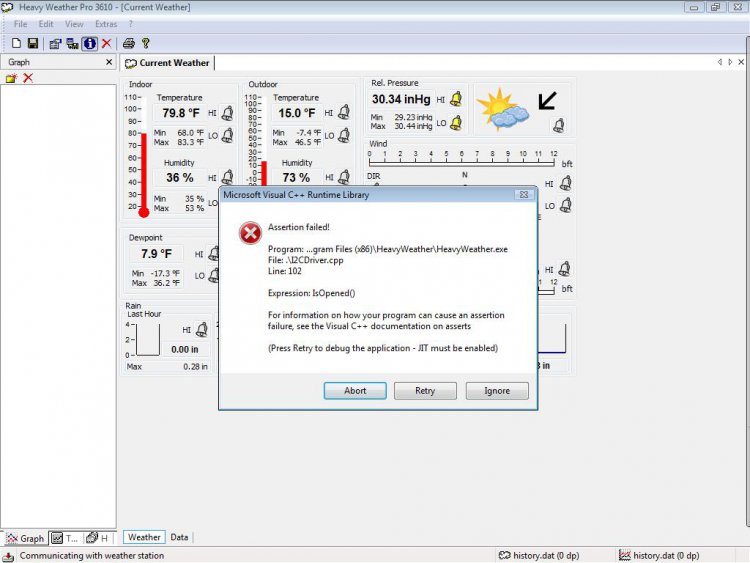
Task: Toggle indoor temperature LO alarm bell
Action: coord(228,135)
